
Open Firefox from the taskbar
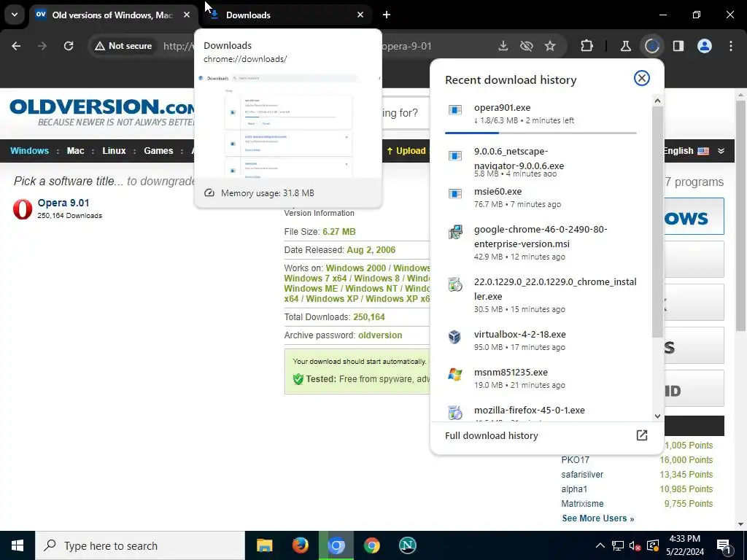(300, 545)
